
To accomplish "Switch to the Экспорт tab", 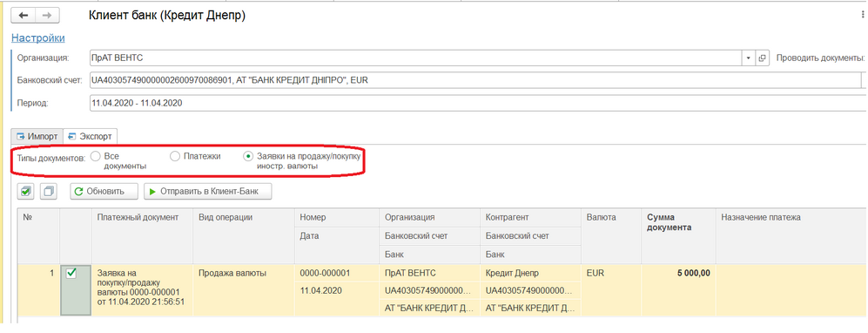I will pyautogui.click(x=90, y=136).
